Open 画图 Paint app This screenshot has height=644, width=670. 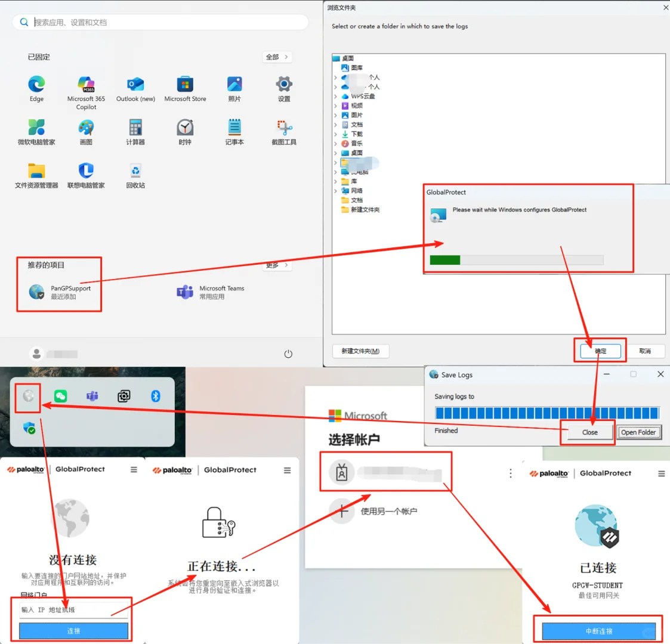coord(86,132)
